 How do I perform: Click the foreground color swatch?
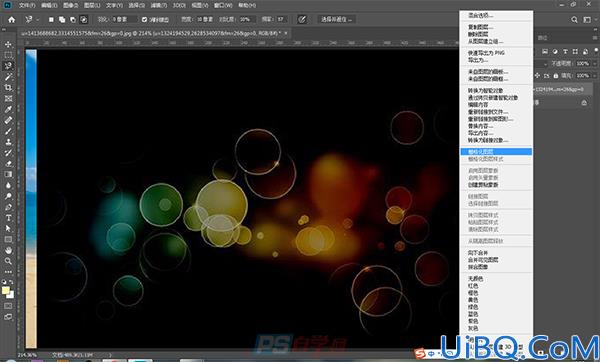click(x=5, y=291)
